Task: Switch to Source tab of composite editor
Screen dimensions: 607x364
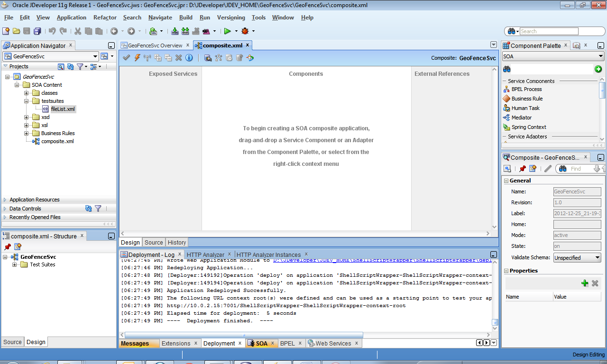Action: tap(154, 242)
